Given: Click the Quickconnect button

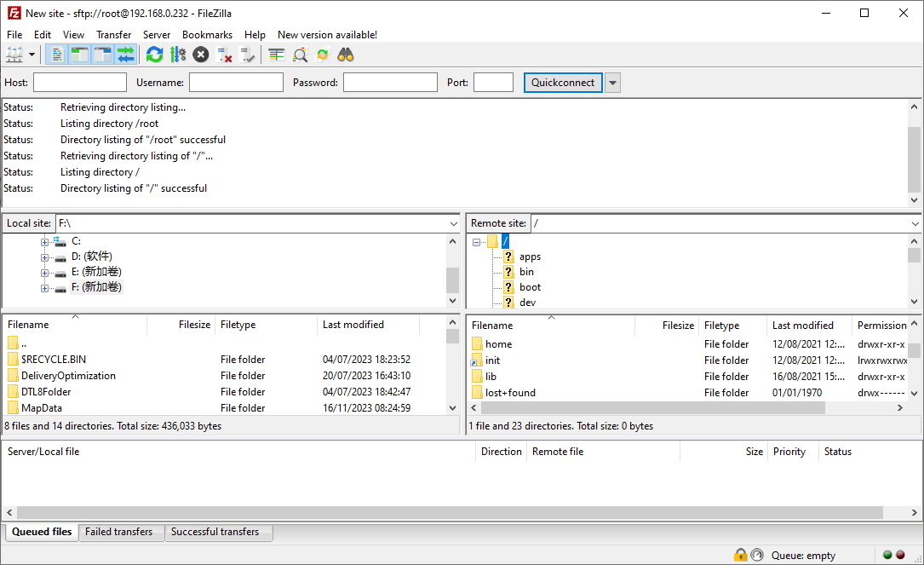Looking at the screenshot, I should pyautogui.click(x=563, y=83).
